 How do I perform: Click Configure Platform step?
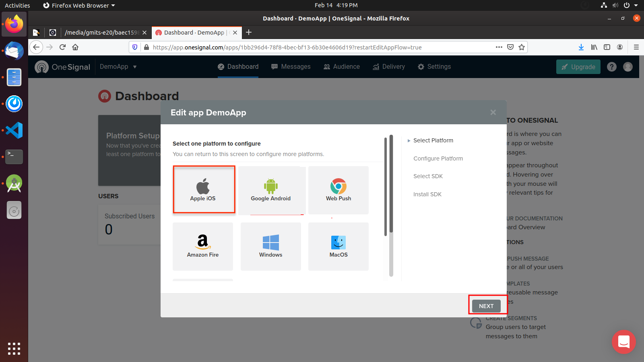click(x=438, y=158)
